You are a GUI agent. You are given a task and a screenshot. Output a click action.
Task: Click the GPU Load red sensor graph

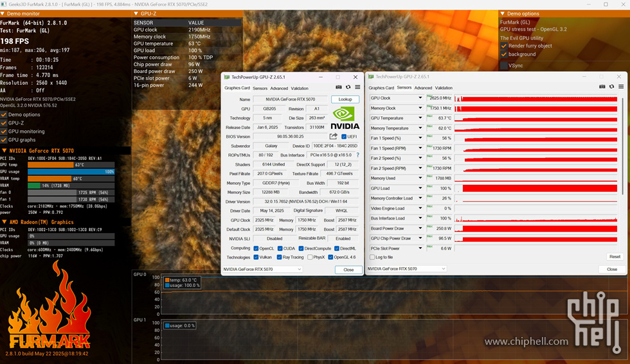(536, 188)
